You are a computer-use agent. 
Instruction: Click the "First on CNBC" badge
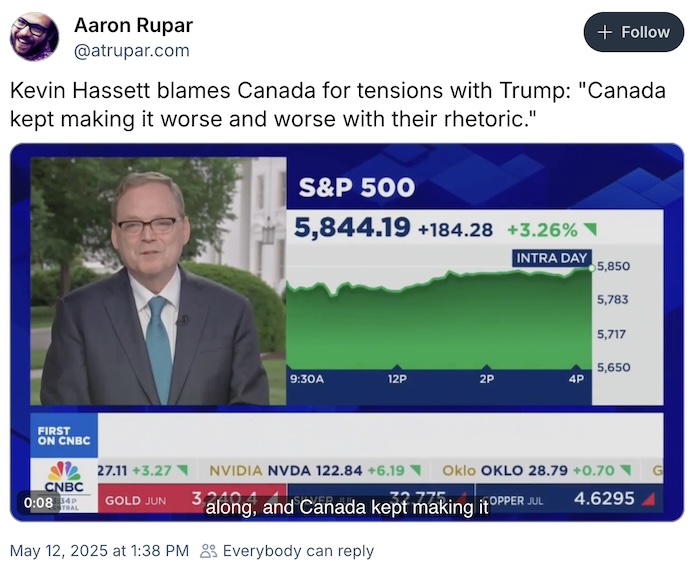pyautogui.click(x=64, y=434)
